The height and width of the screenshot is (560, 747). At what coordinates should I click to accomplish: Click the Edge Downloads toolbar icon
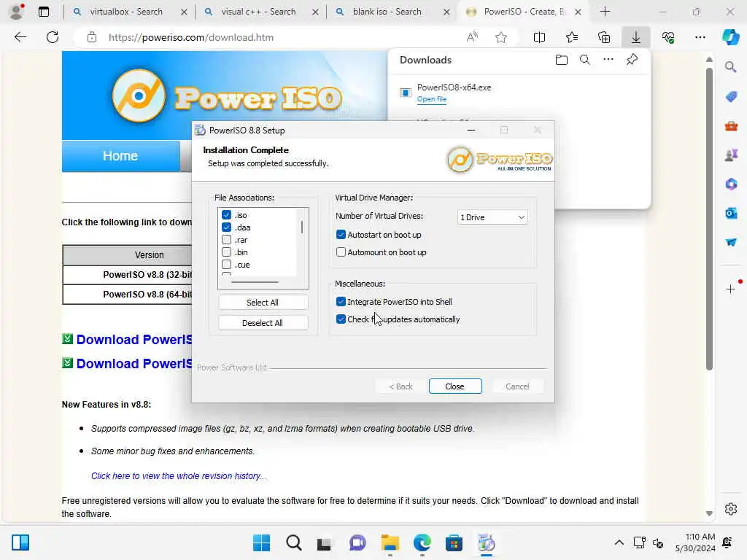tap(636, 37)
